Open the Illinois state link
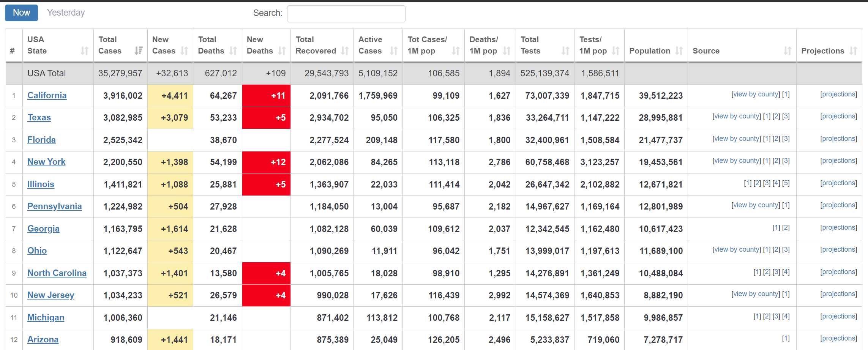This screenshot has width=868, height=350. [41, 184]
